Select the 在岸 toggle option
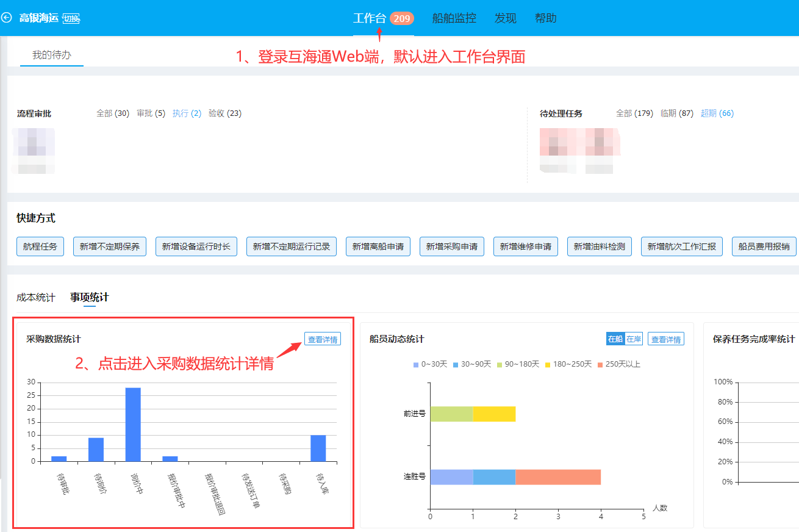The image size is (799, 532). (634, 339)
